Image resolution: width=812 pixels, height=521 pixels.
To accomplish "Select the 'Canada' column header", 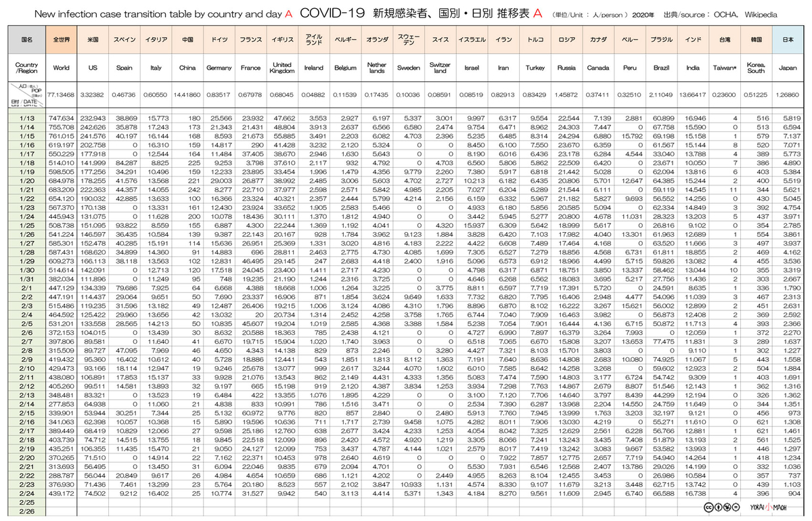I will click(598, 68).
